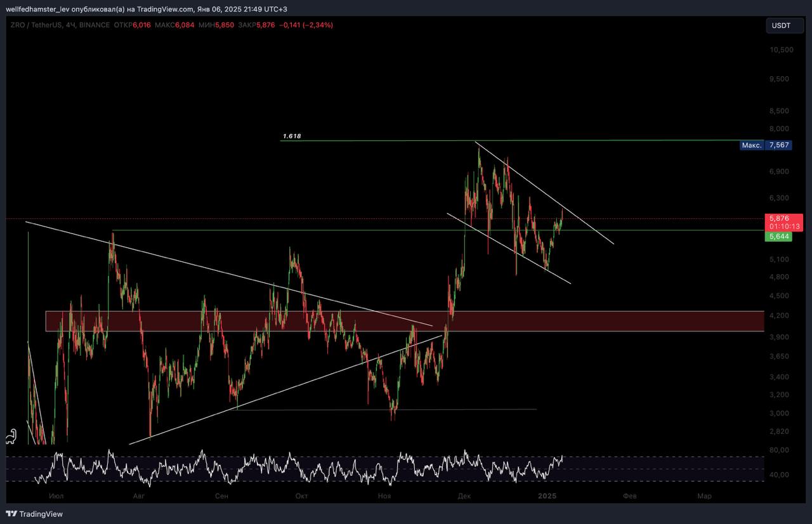The width and height of the screenshot is (812, 524).
Task: Click the '−0,141 (−2,34%)' change value
Action: tap(306, 25)
